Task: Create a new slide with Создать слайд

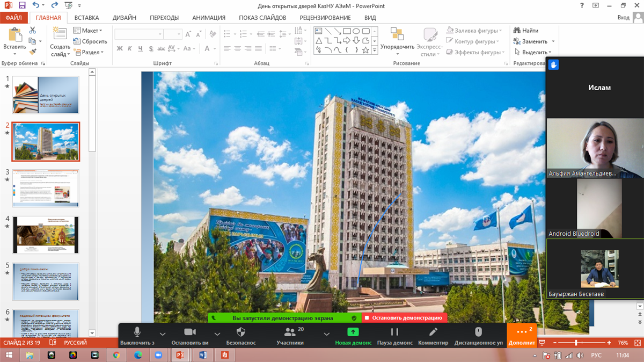Action: pyautogui.click(x=60, y=37)
